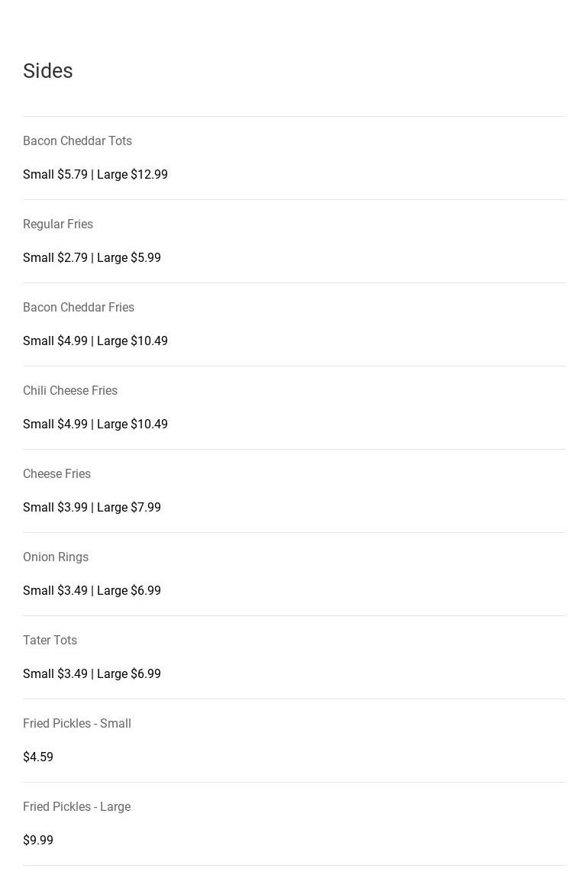Click Chili Cheese Fries price line
588x875 pixels.
point(95,425)
